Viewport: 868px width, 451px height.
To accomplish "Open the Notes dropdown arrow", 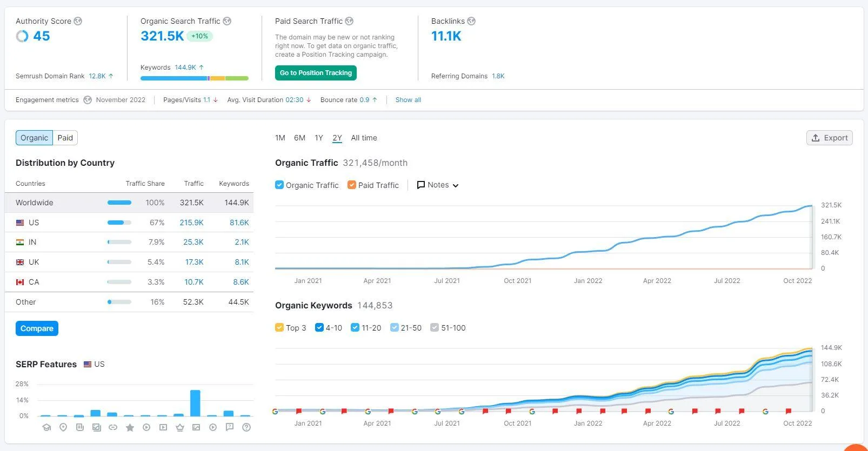I will pos(456,185).
